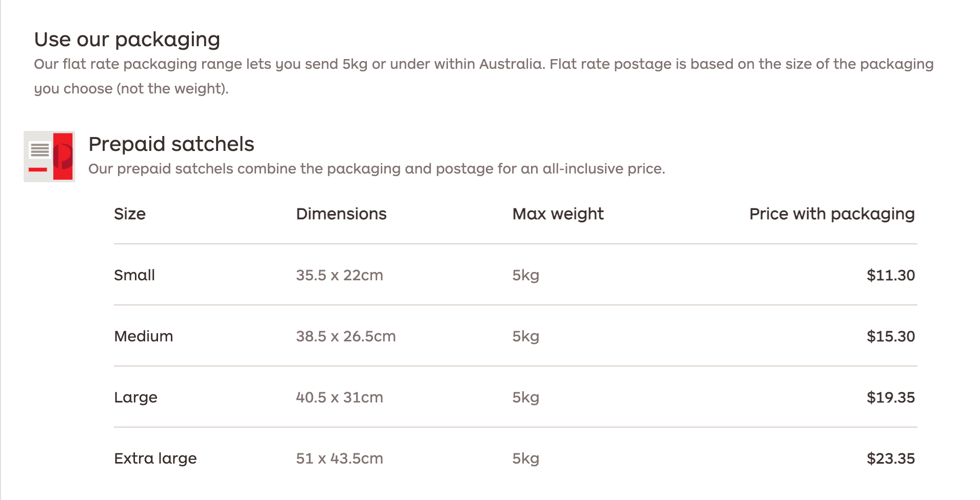Select the Max weight column header
The image size is (980, 500).
[x=558, y=214]
